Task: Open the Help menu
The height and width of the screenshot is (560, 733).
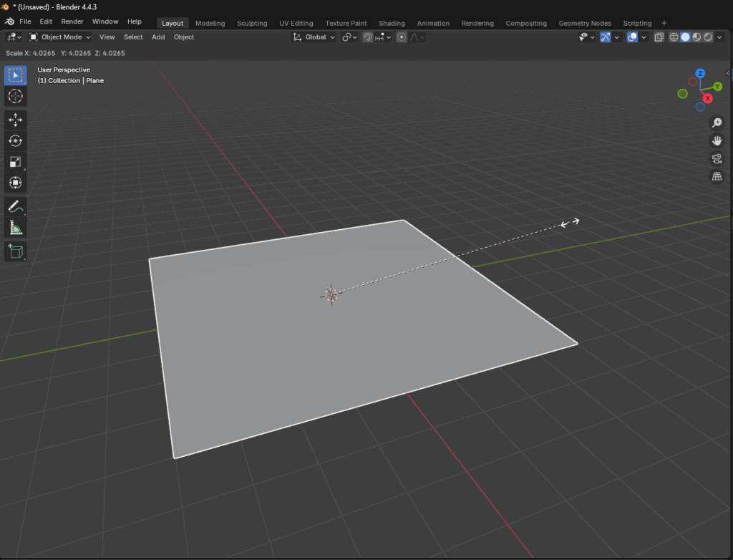Action: (x=135, y=21)
